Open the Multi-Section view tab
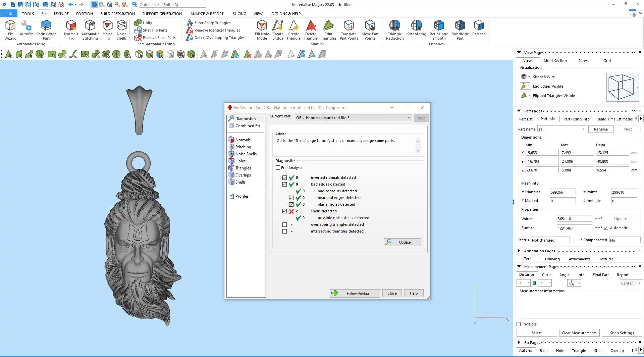The image size is (644, 357). point(555,61)
